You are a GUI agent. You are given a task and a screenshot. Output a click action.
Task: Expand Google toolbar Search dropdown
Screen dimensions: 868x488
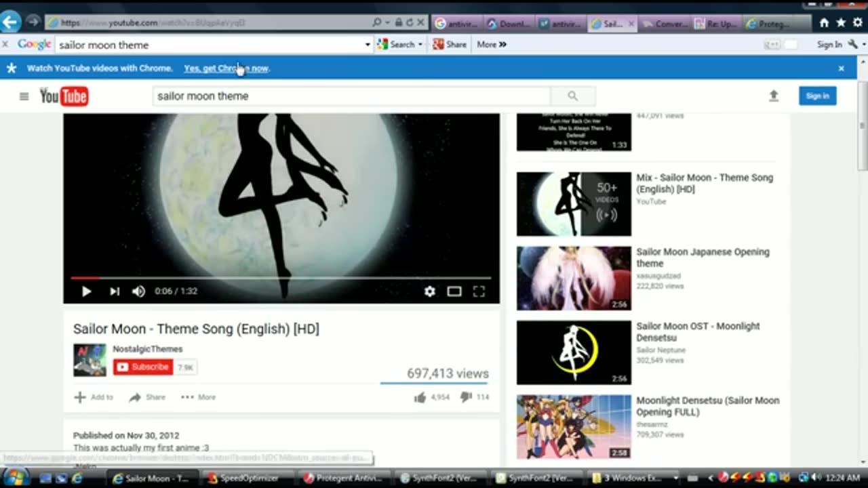(x=420, y=45)
